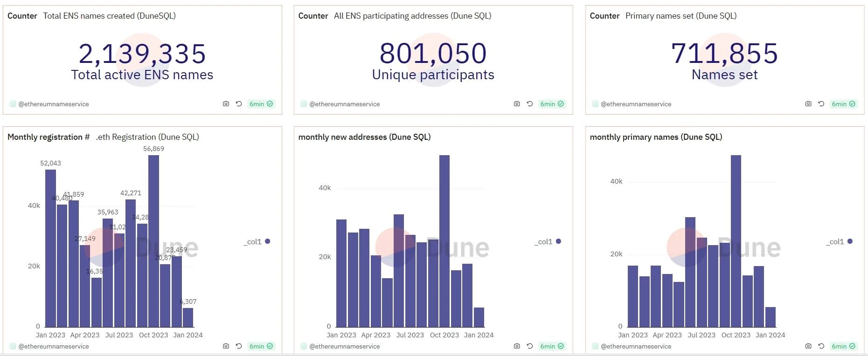The width and height of the screenshot is (868, 356).
Task: Open @ethereumnameservice link under Monthly registration chart
Action: pyautogui.click(x=54, y=346)
